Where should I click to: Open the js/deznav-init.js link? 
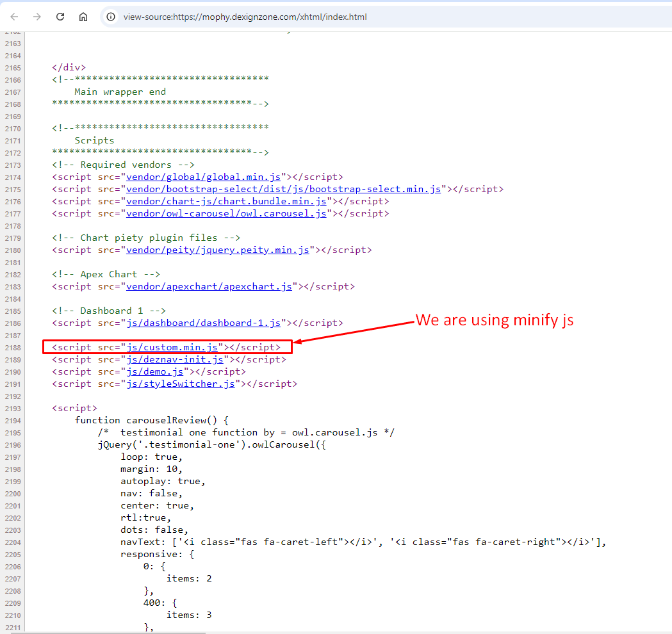[x=175, y=359]
